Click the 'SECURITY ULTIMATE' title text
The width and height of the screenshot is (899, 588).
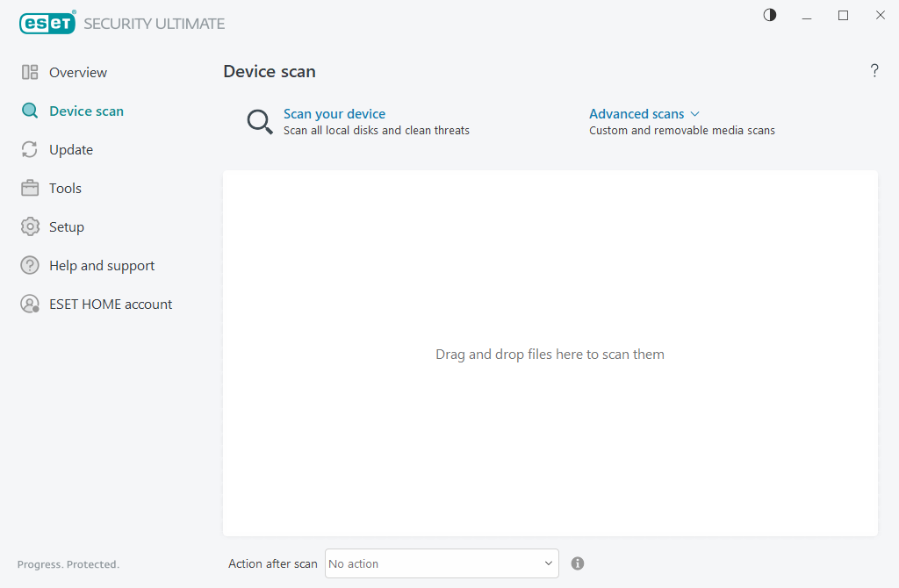(155, 24)
